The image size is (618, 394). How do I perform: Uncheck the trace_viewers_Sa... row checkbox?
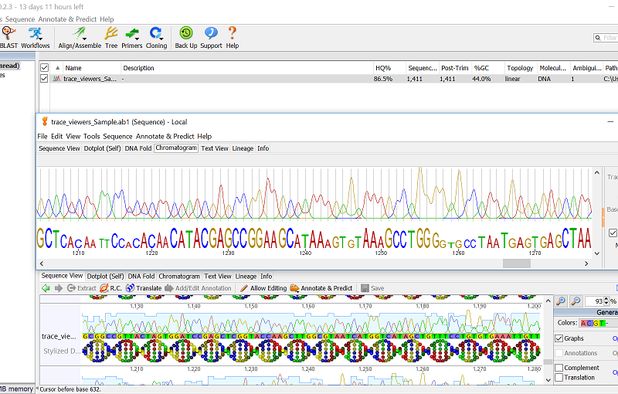44,78
